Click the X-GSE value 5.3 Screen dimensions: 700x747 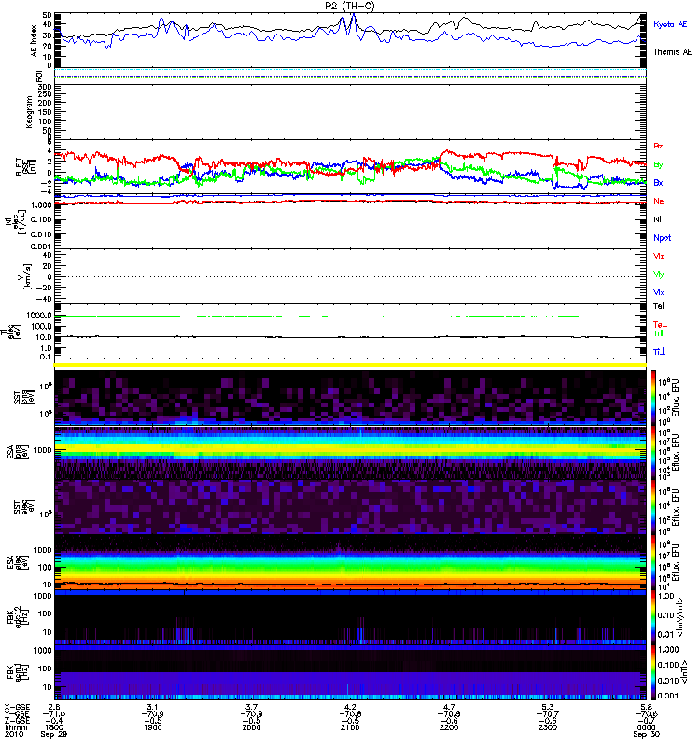(548, 707)
